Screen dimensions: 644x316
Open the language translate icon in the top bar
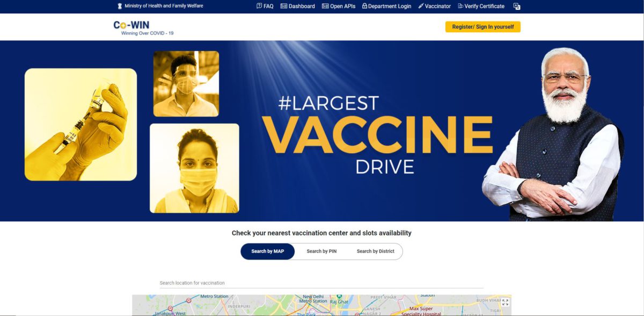point(517,6)
